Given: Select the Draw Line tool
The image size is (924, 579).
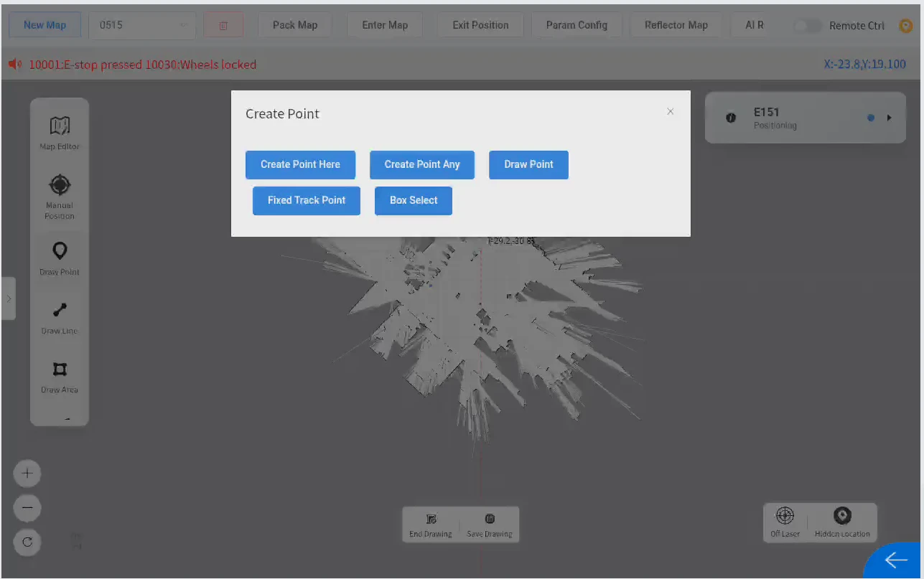Looking at the screenshot, I should tap(60, 318).
